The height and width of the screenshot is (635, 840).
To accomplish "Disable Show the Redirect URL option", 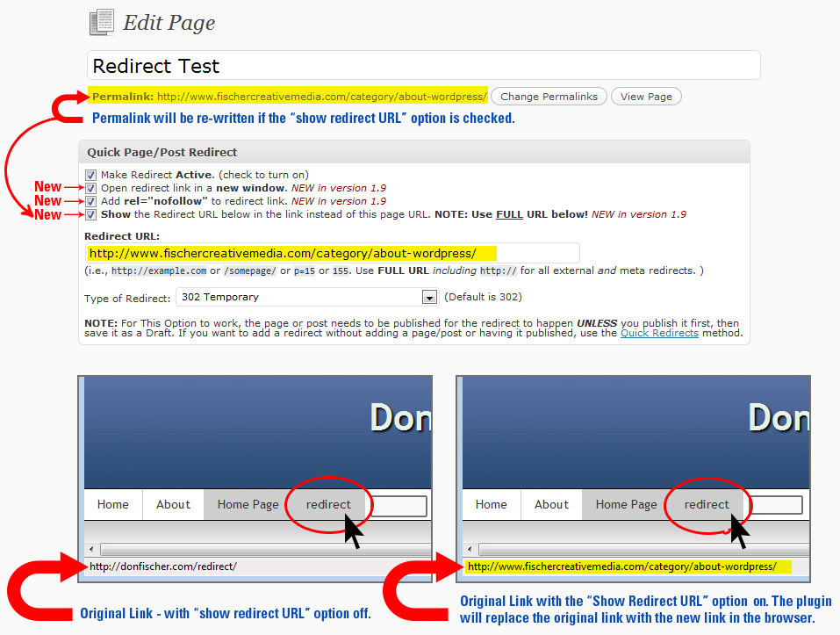I will point(91,214).
